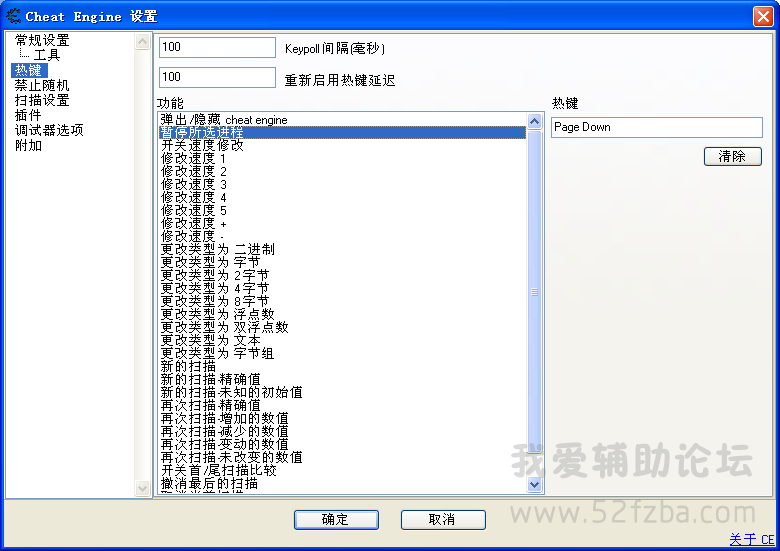Select 修改速度 5 function
This screenshot has height=551, width=780.
pyautogui.click(x=342, y=210)
